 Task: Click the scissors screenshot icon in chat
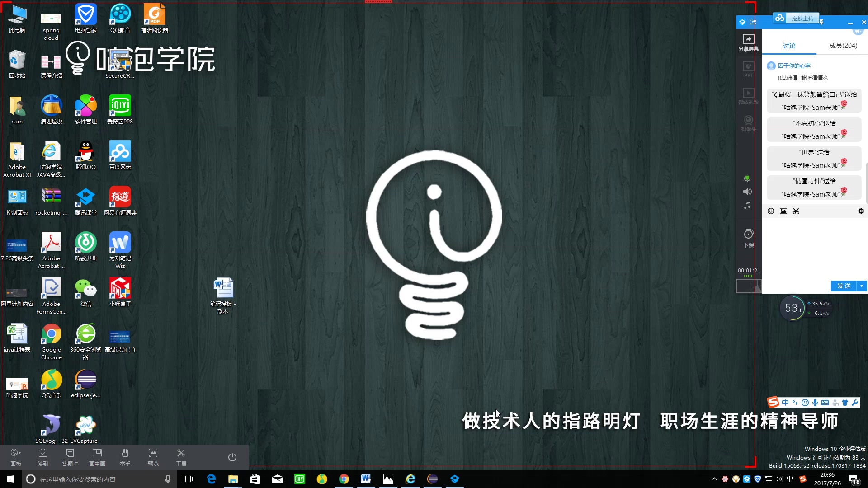point(796,211)
